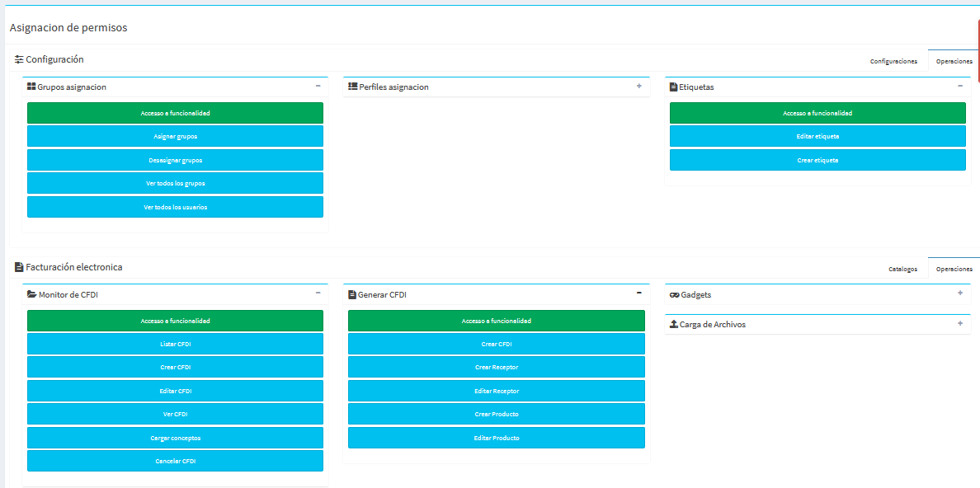Open the Catalogos tab
The width and height of the screenshot is (980, 488).
(x=902, y=269)
